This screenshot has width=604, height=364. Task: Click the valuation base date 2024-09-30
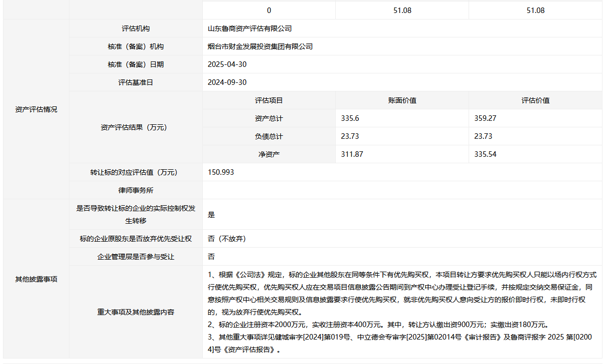[227, 82]
